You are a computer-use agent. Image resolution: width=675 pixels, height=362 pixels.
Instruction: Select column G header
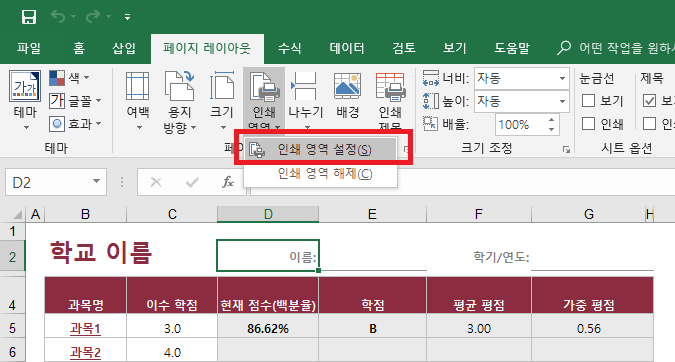[x=588, y=214]
